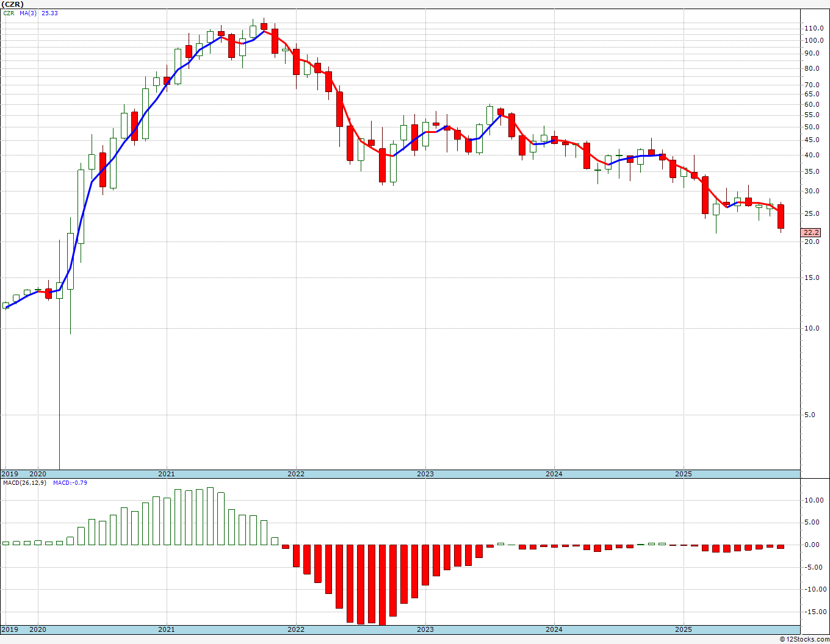The height and width of the screenshot is (644, 830).
Task: Select 2020 on the MACD panel time axis
Action: coord(38,629)
